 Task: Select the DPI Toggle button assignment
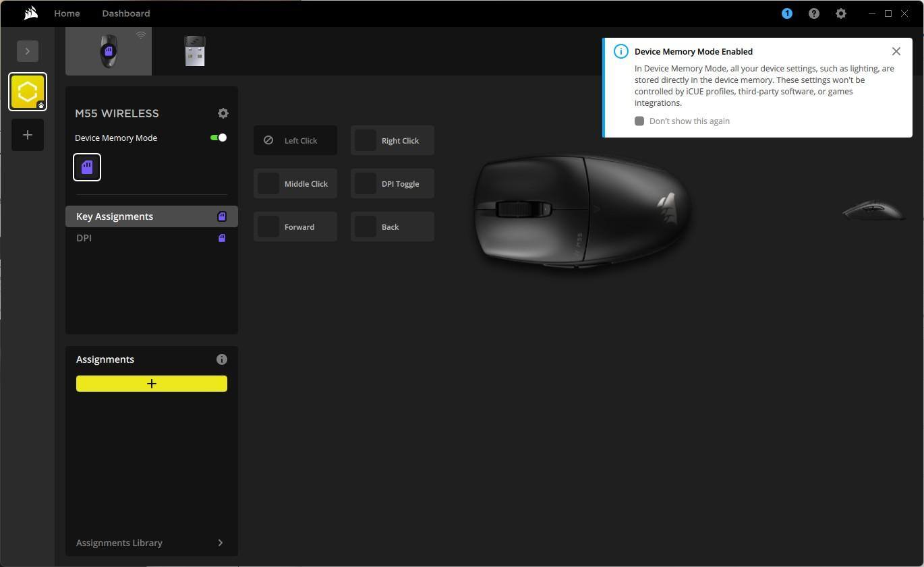393,184
